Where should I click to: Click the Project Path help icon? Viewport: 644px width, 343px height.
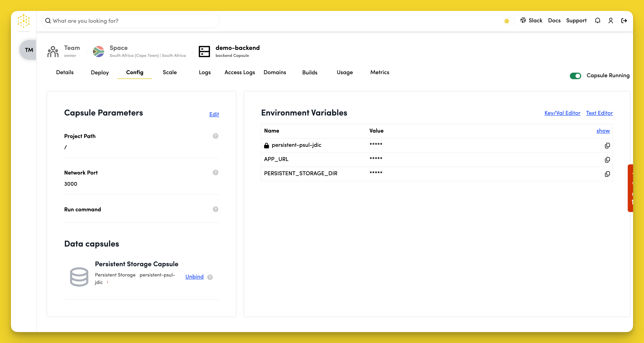(215, 136)
